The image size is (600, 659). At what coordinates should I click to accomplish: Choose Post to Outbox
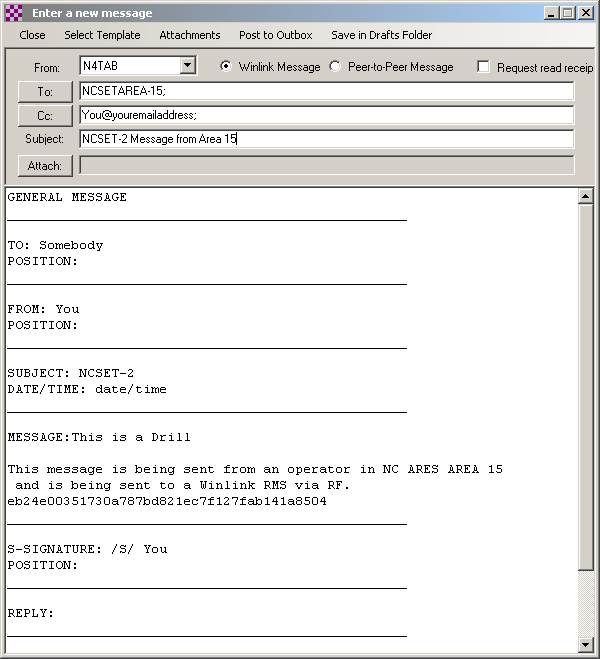[x=276, y=35]
